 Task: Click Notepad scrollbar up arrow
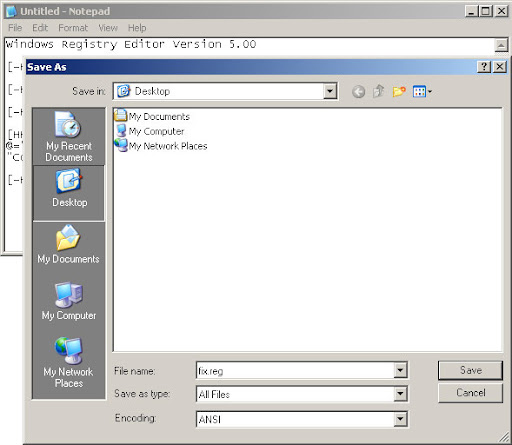coord(501,45)
